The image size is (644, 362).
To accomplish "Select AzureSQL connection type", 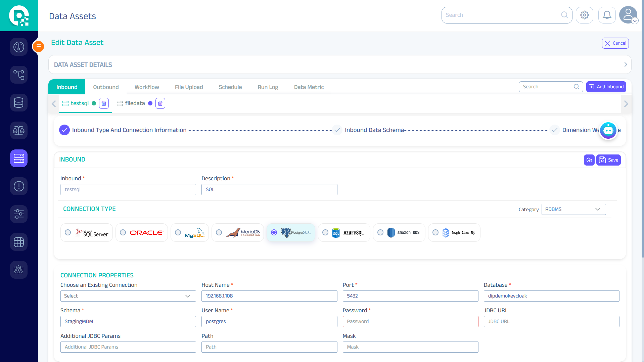I will point(325,232).
